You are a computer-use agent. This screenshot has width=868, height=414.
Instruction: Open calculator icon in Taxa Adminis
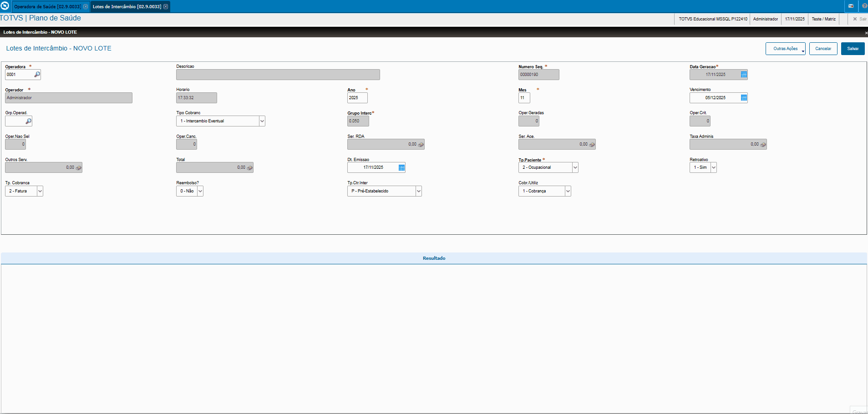click(763, 145)
